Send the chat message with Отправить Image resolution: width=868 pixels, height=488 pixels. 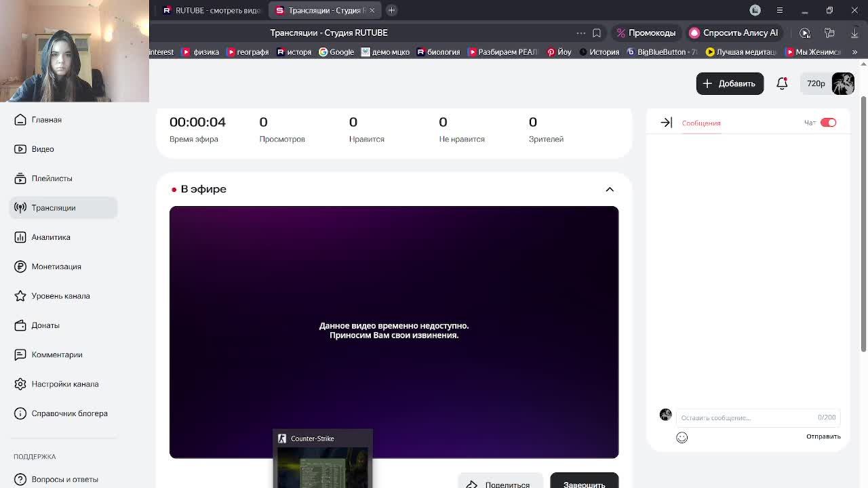click(823, 436)
